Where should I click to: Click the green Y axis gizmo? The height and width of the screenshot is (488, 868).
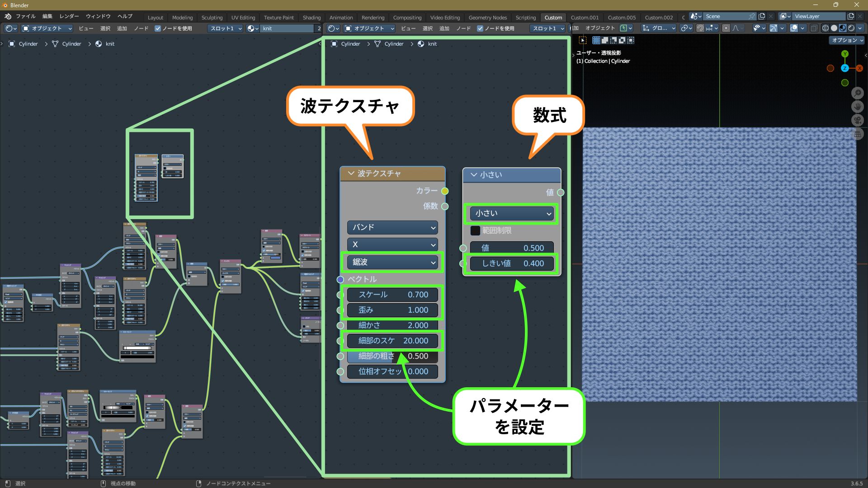click(844, 54)
